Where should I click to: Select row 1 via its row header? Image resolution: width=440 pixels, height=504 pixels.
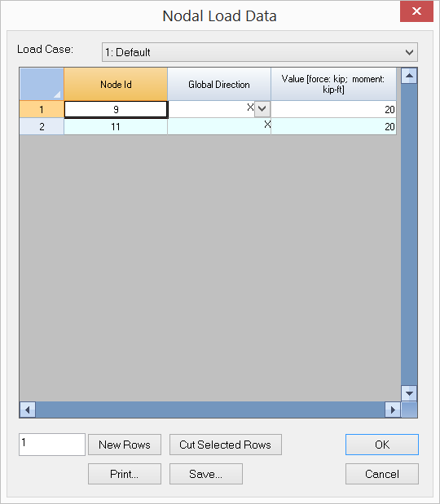point(42,109)
